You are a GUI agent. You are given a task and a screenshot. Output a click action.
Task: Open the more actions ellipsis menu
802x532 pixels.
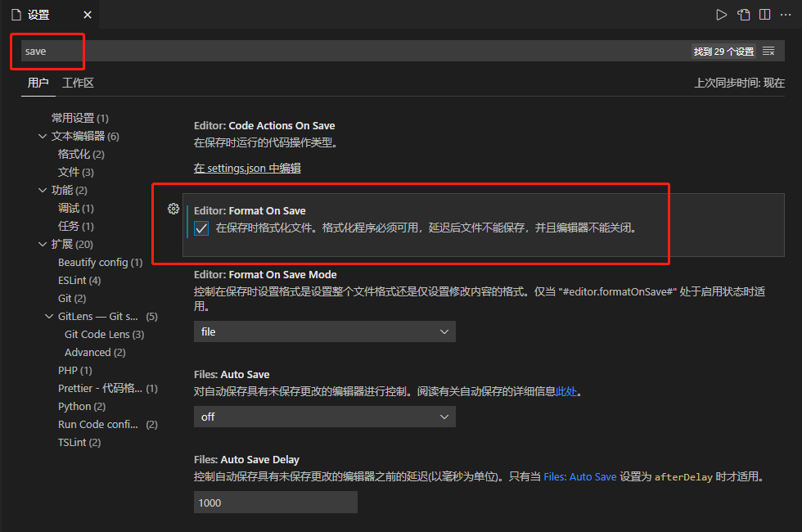point(786,15)
